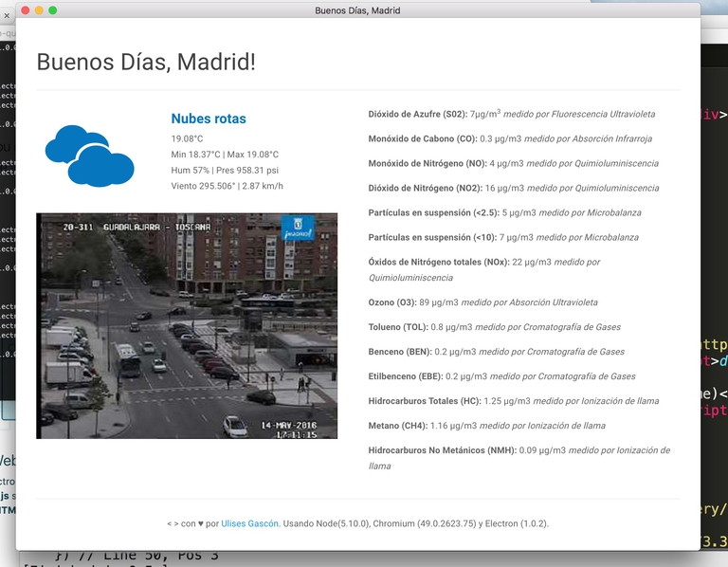The width and height of the screenshot is (728, 567).
Task: Click the footer text 'Electron (1.0.2)'
Action: pos(517,523)
